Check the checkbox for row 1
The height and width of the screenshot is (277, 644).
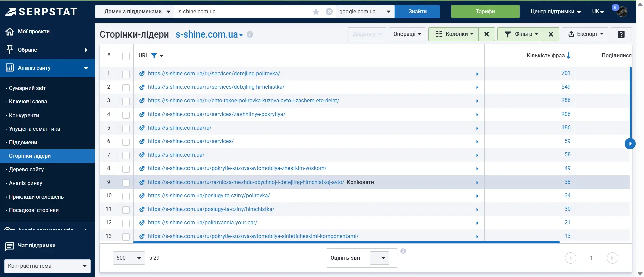pyautogui.click(x=126, y=74)
